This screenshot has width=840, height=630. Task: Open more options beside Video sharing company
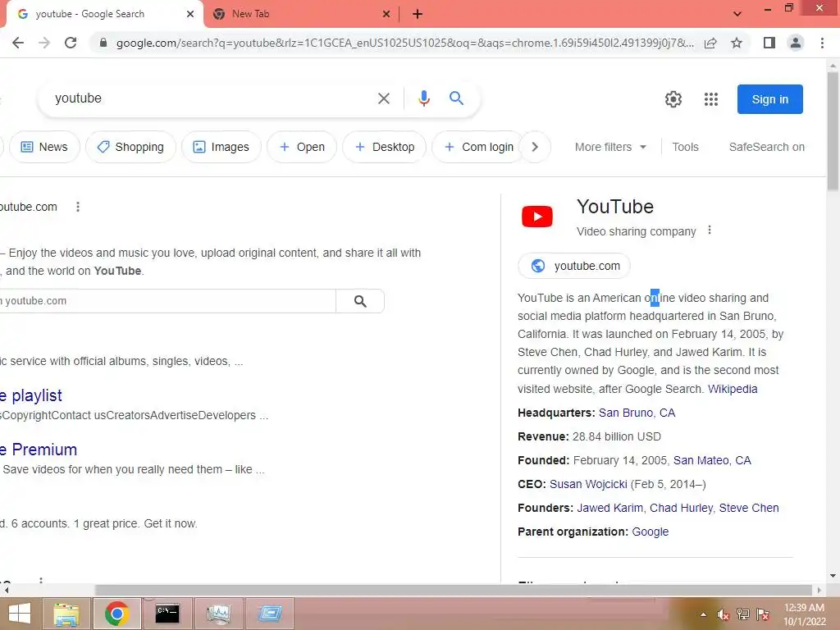click(x=710, y=231)
